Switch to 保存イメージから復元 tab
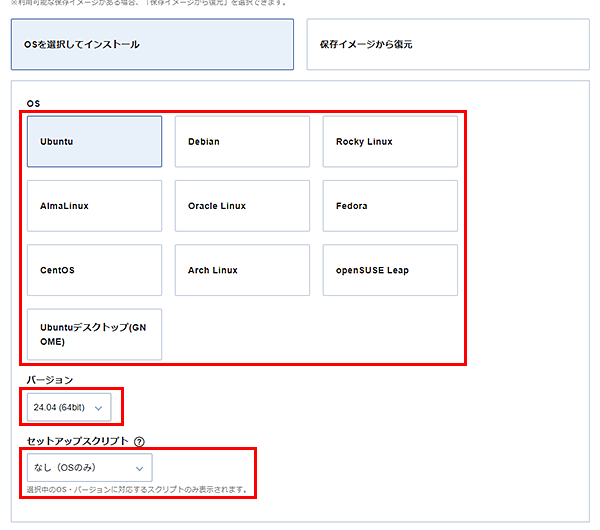Viewport: 600px width, 530px height. coord(448,44)
